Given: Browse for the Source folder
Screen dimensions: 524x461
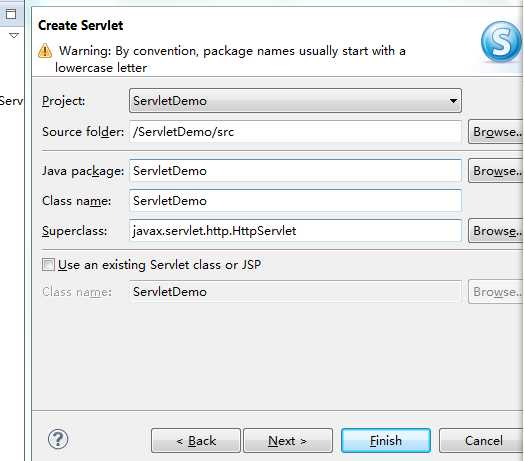Looking at the screenshot, I should coord(496,132).
